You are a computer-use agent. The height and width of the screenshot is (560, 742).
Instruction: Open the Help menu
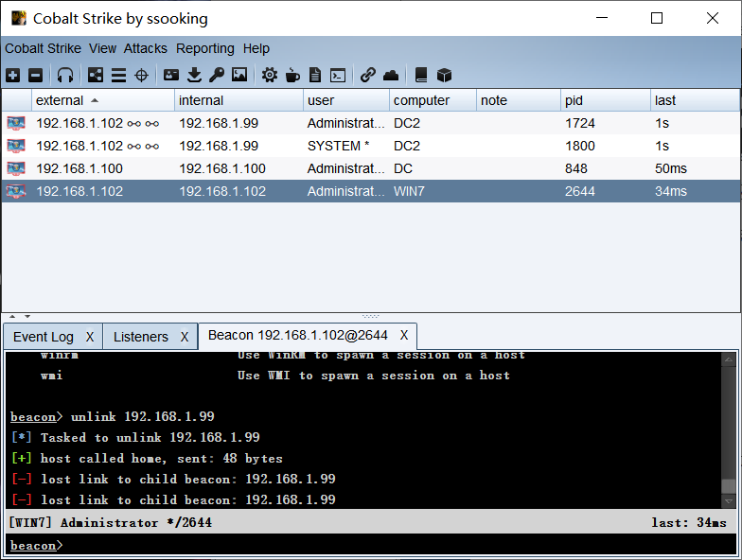click(256, 49)
